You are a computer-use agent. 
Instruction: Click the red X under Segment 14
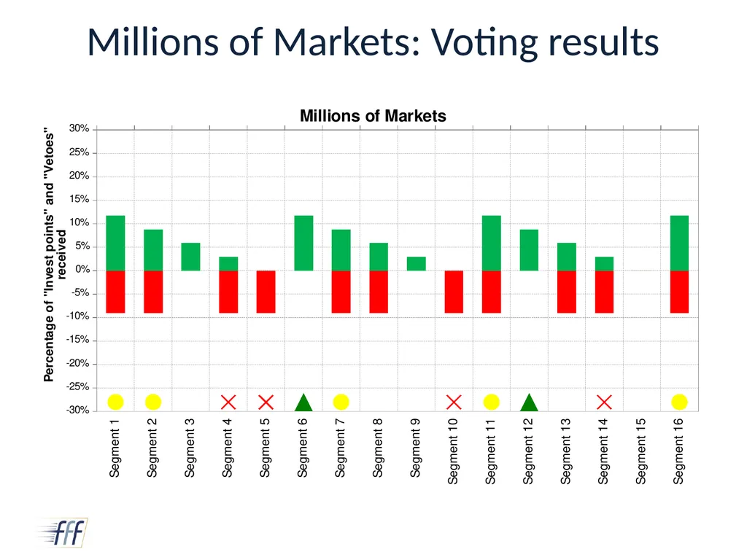point(604,402)
